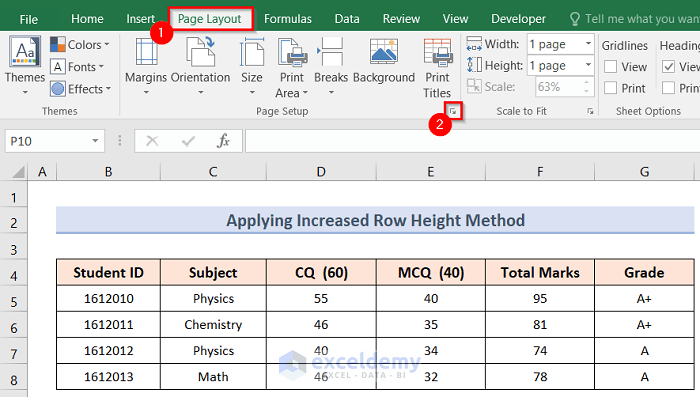Open the Orientation options

[200, 66]
